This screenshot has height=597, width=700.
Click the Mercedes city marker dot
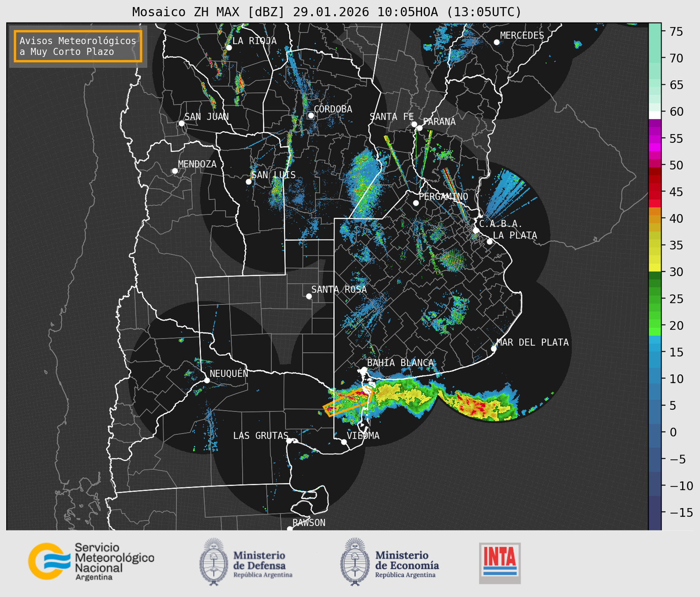tap(496, 42)
